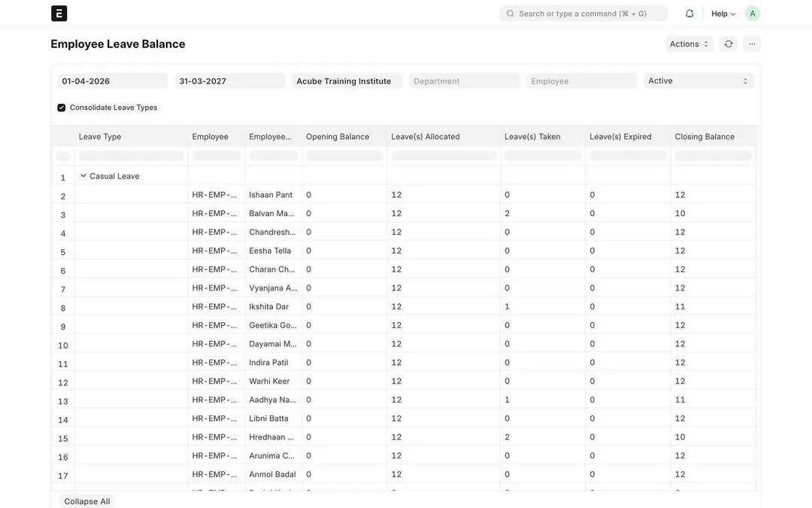Click the Department filter field
812x508 pixels.
click(x=464, y=81)
